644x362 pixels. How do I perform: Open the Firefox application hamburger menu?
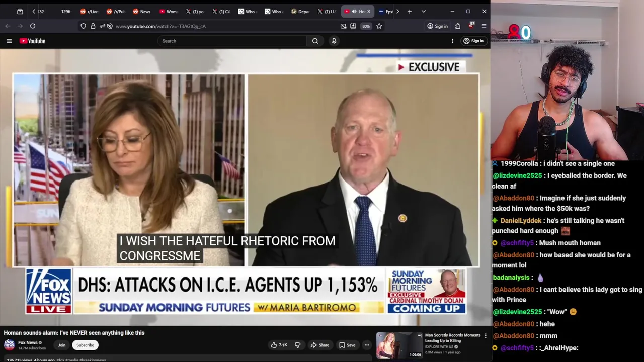click(x=484, y=26)
